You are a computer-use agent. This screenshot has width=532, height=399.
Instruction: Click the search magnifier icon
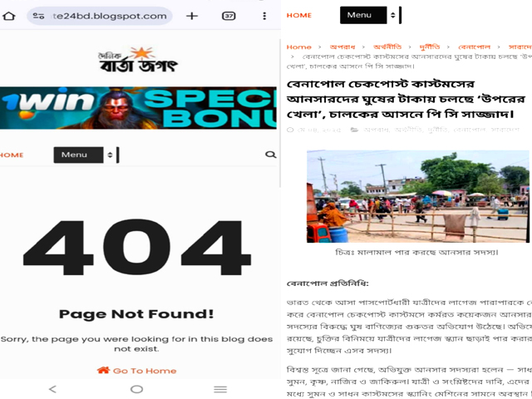pyautogui.click(x=270, y=155)
